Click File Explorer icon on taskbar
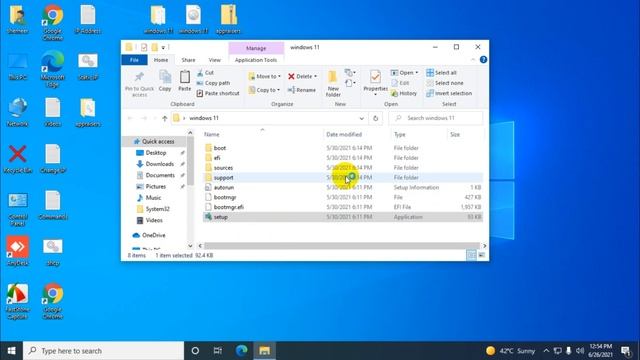Image resolution: width=640 pixels, height=360 pixels. tap(264, 351)
